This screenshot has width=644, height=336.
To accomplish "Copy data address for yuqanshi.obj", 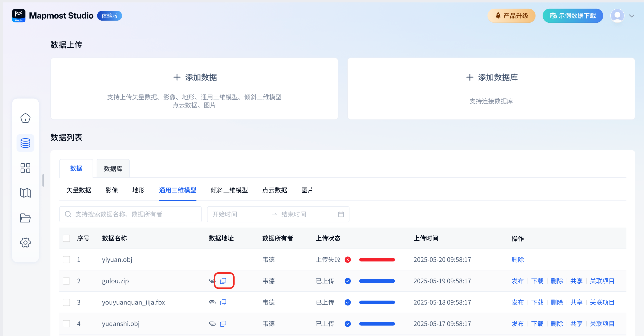I will coord(223,324).
